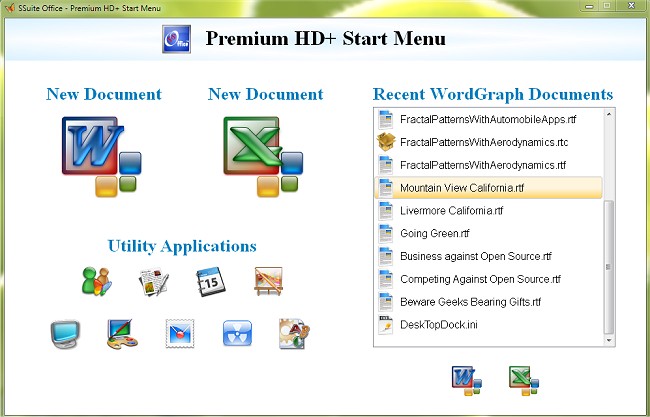
Task: Open the blue radiation symbol utility icon
Action: coord(237,334)
